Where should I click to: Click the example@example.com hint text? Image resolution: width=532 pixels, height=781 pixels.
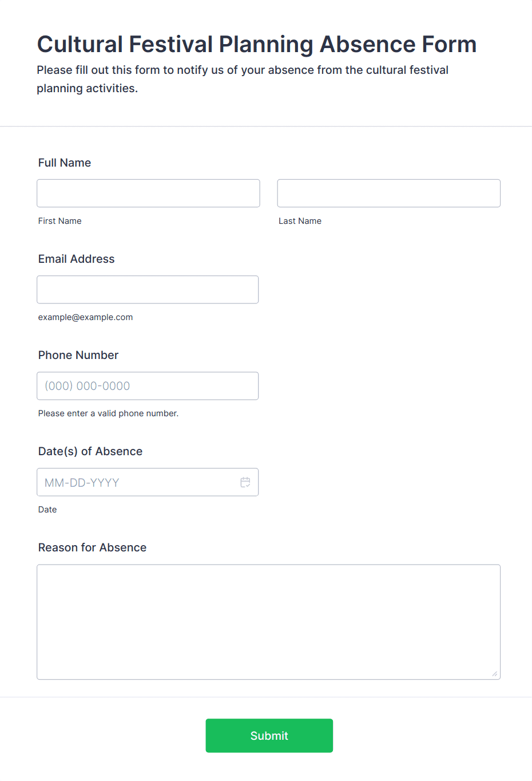pyautogui.click(x=85, y=317)
